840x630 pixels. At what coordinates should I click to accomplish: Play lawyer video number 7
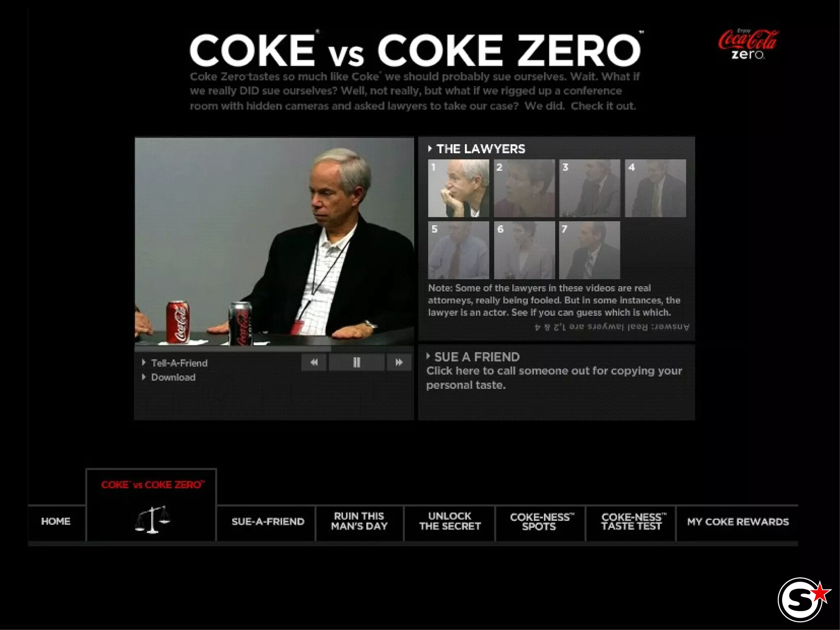click(x=589, y=250)
